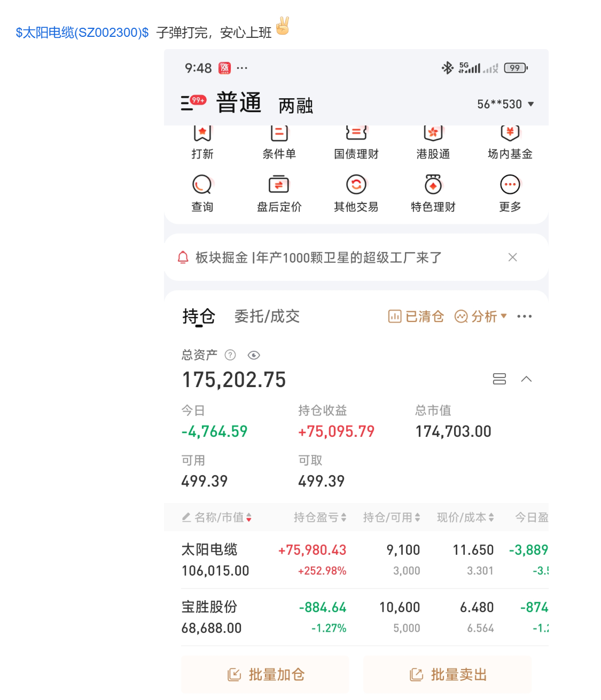Tap the 批量加仓 button

[x=266, y=675]
